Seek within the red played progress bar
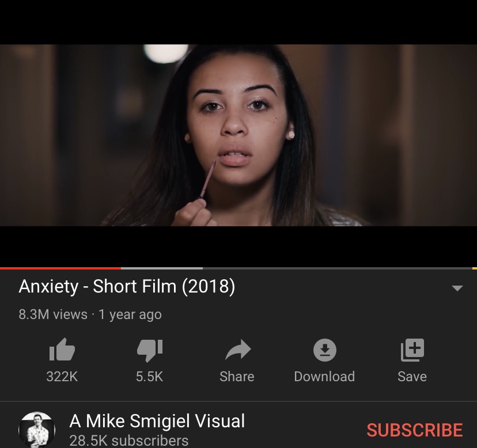 tap(60, 268)
